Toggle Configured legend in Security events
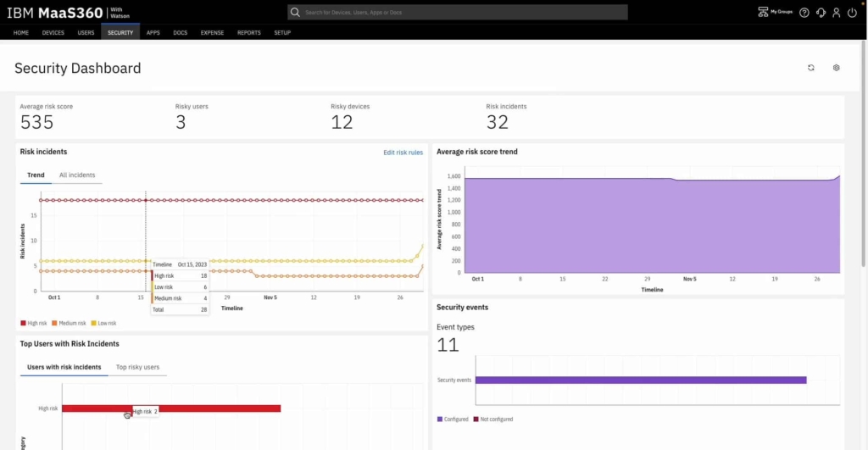 453,419
